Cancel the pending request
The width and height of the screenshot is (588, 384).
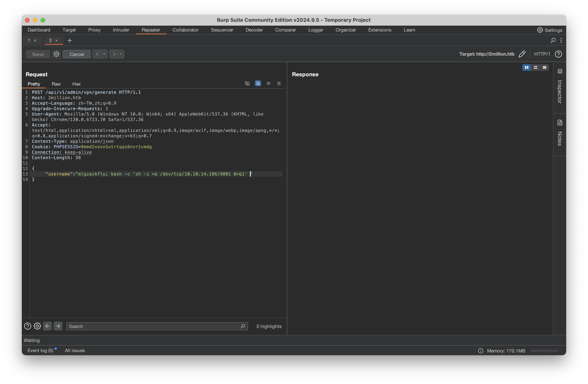pyautogui.click(x=77, y=54)
